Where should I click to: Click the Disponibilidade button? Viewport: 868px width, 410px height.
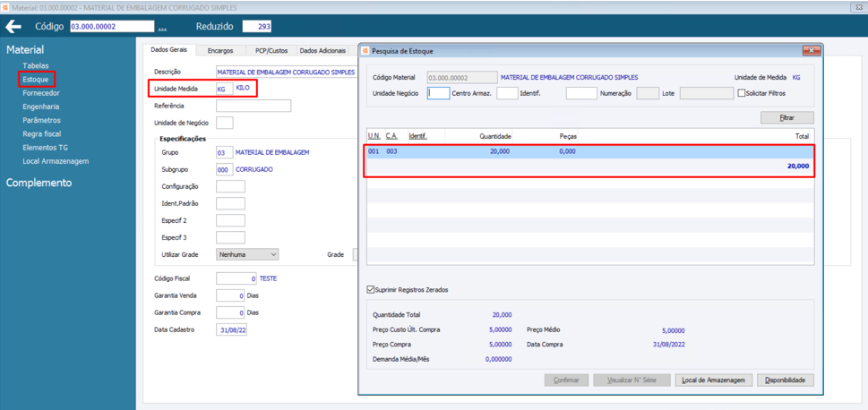pos(786,380)
